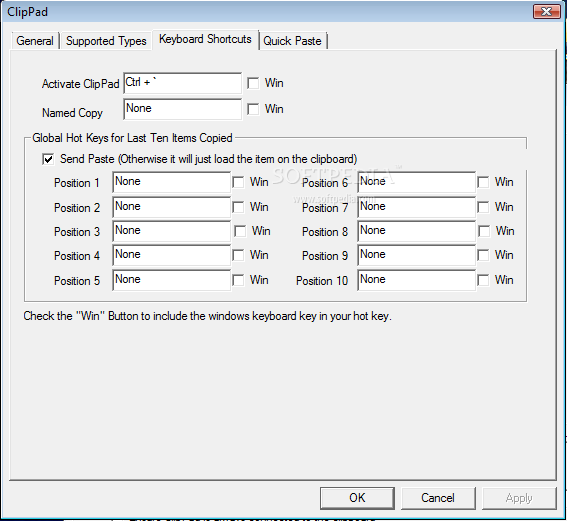Check the Win box for Position 6

tap(483, 182)
